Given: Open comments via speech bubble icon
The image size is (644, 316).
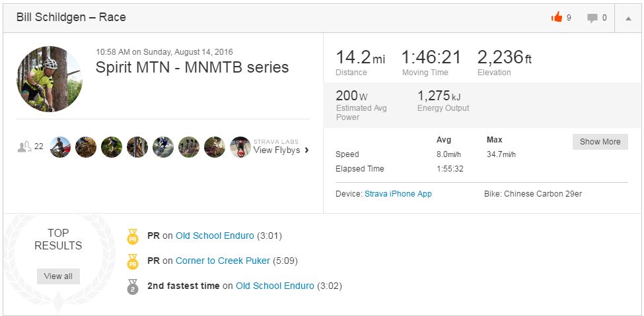Looking at the screenshot, I should tap(592, 18).
